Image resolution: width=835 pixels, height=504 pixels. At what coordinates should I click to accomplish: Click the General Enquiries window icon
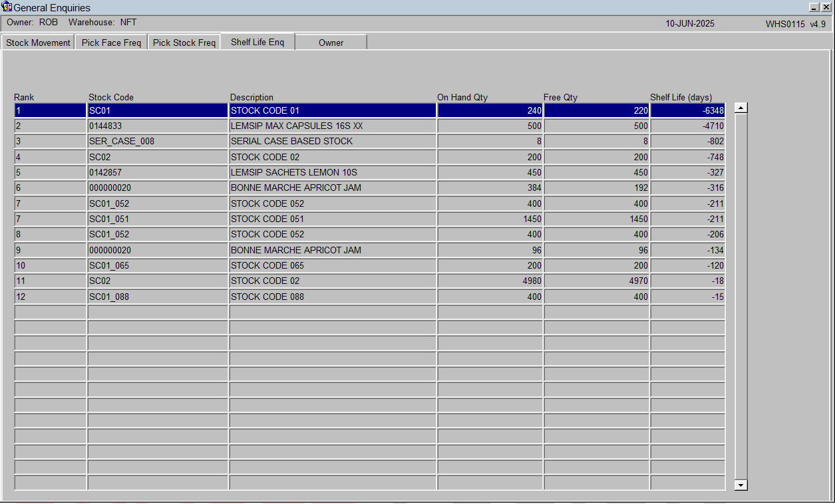click(x=7, y=7)
